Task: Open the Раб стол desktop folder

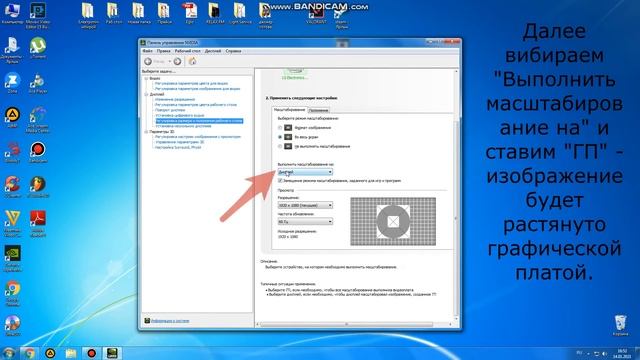Action: pyautogui.click(x=113, y=13)
